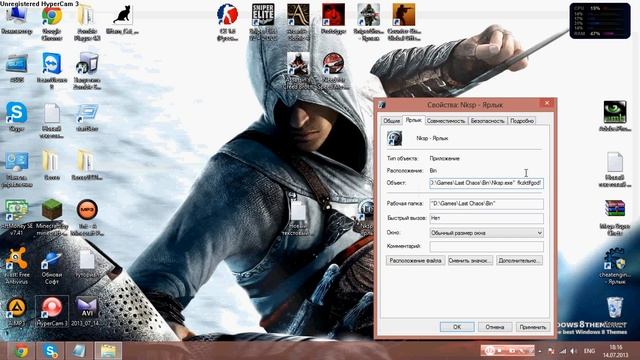640x360 pixels.
Task: Click the Отмена cancel button
Action: click(495, 327)
